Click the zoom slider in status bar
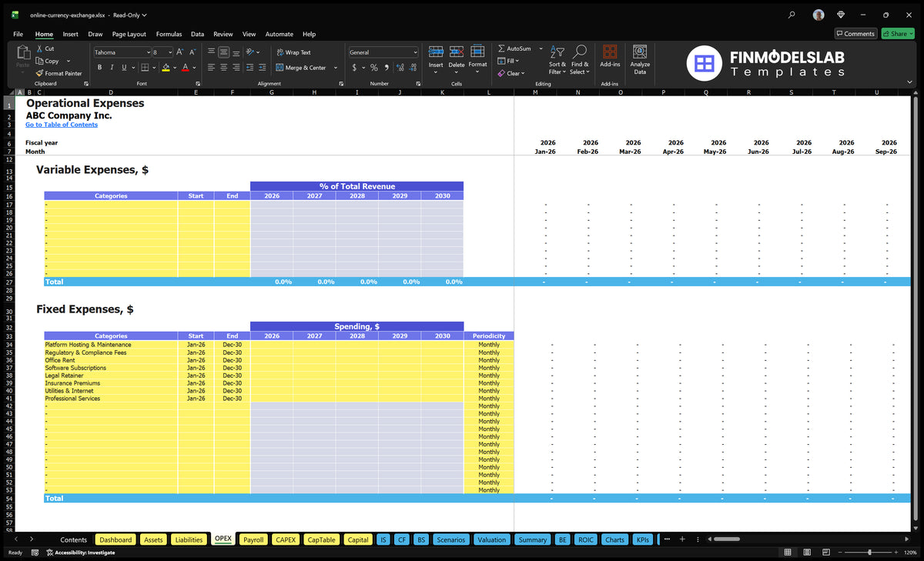The image size is (924, 561). coord(870,553)
